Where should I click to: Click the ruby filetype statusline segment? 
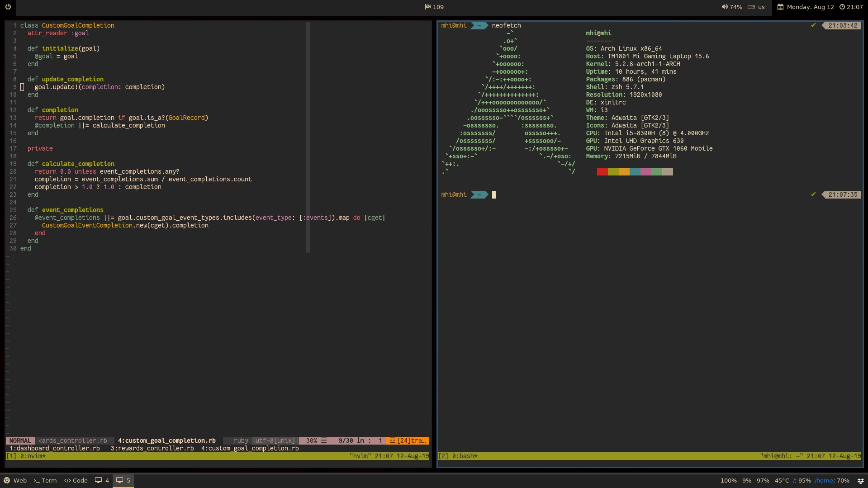point(241,441)
